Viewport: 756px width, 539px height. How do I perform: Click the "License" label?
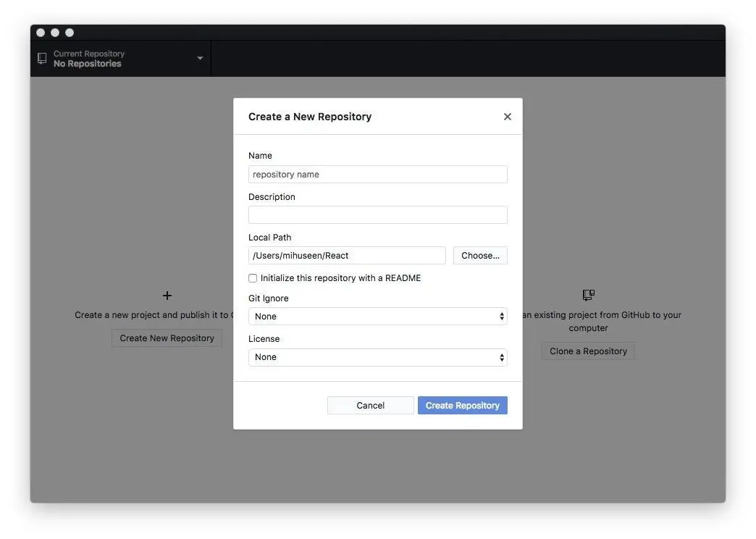tap(264, 339)
